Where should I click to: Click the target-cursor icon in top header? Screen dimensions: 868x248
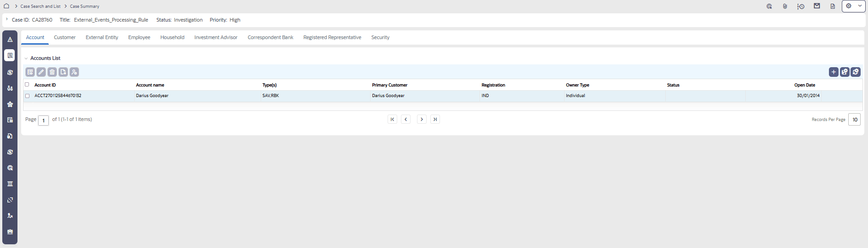click(769, 6)
